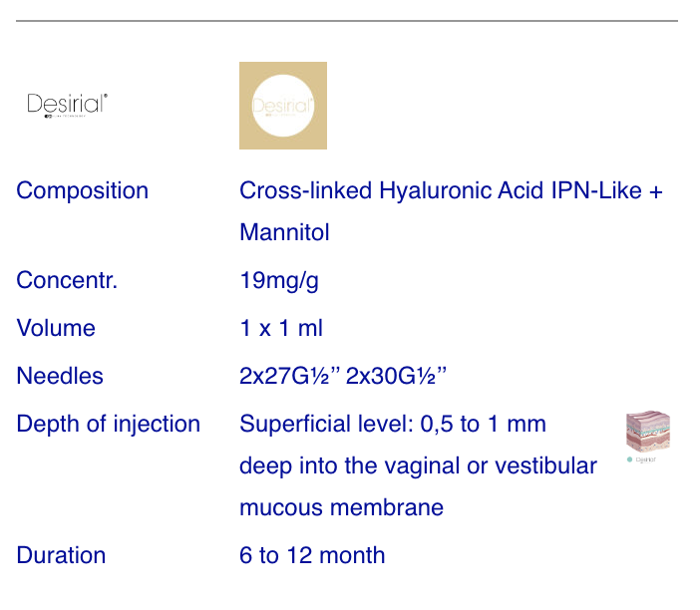Click Superficial level: 0,5 to 1 mm text
Screen dimensions: 700x610
pyautogui.click(x=393, y=424)
